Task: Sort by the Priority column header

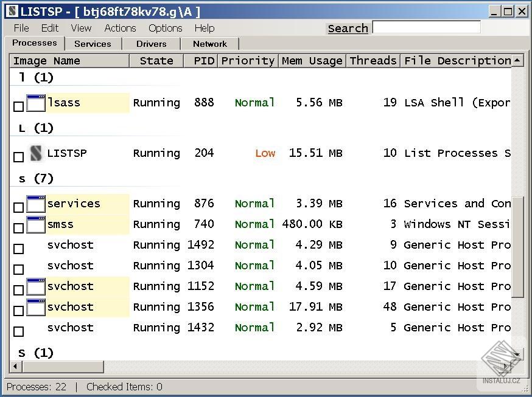Action: (248, 61)
